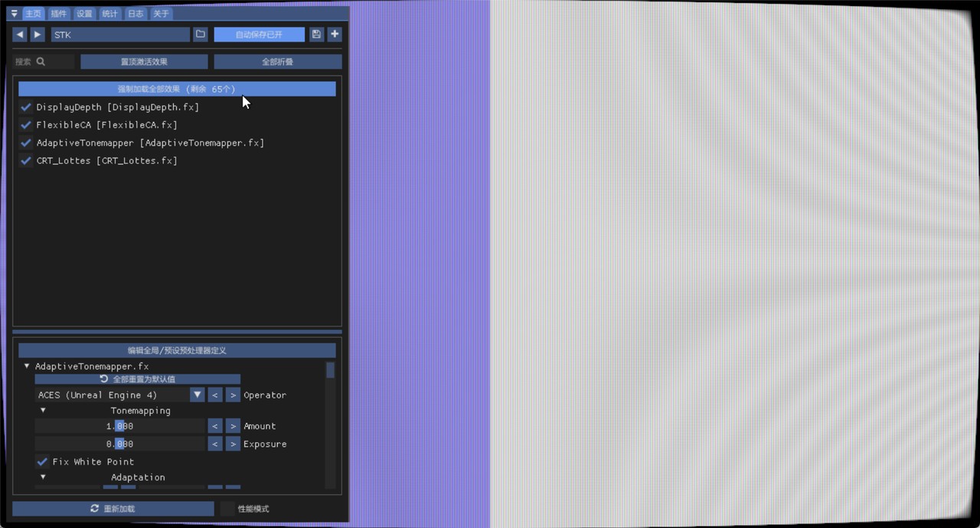Image resolution: width=980 pixels, height=528 pixels.
Task: Open the 设置 settings tab
Action: (84, 14)
